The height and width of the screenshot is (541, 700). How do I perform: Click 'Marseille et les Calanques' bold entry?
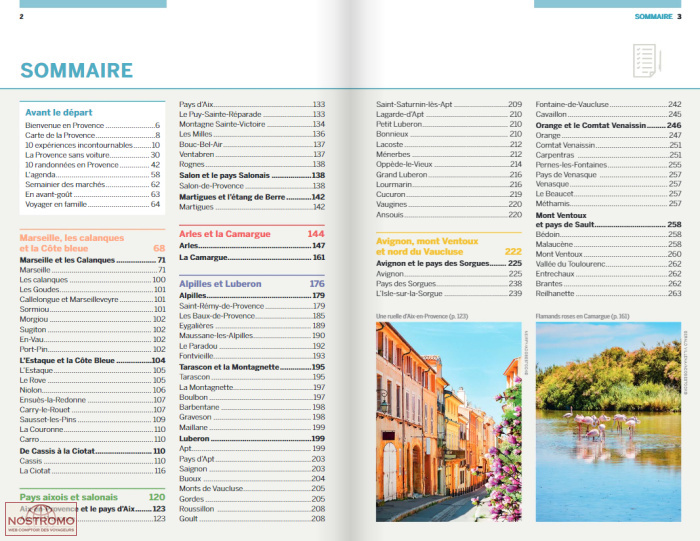coord(92,260)
